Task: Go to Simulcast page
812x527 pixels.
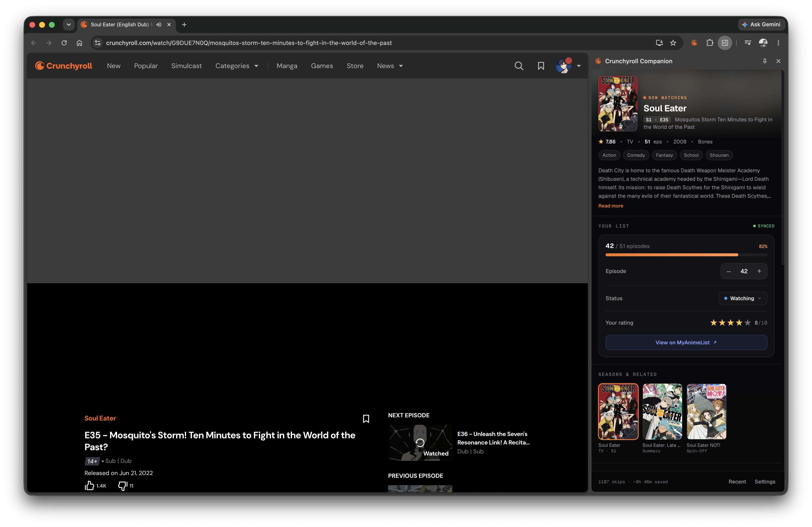Action: pos(186,66)
